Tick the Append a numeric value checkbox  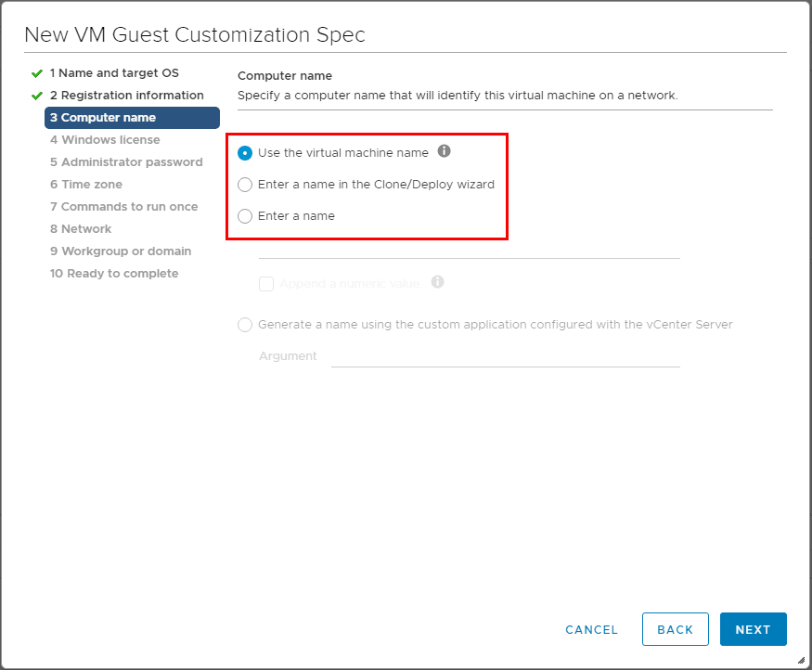coord(266,284)
